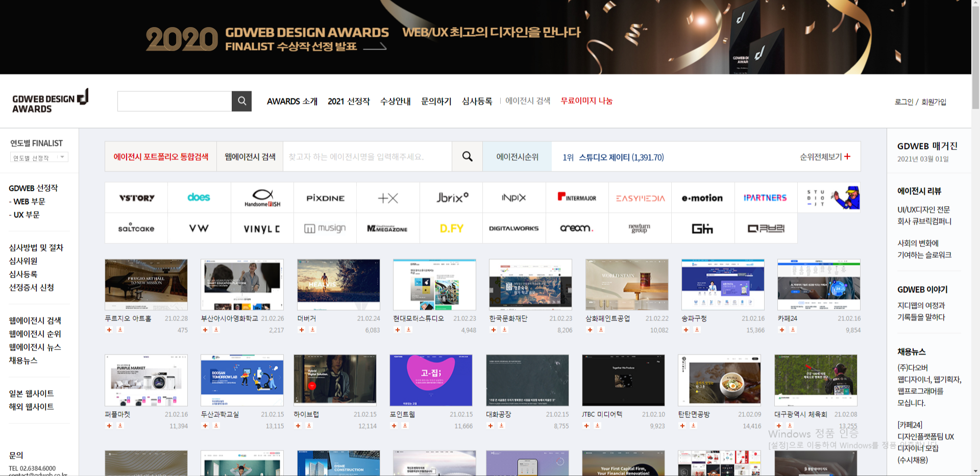The image size is (980, 476).
Task: Click the 로그인 link
Action: [x=904, y=102]
